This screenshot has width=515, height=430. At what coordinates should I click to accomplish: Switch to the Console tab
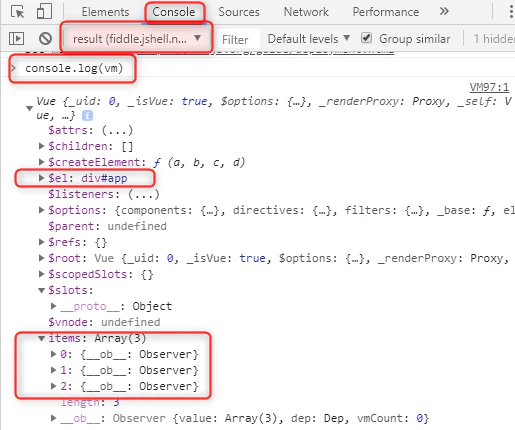(x=174, y=12)
